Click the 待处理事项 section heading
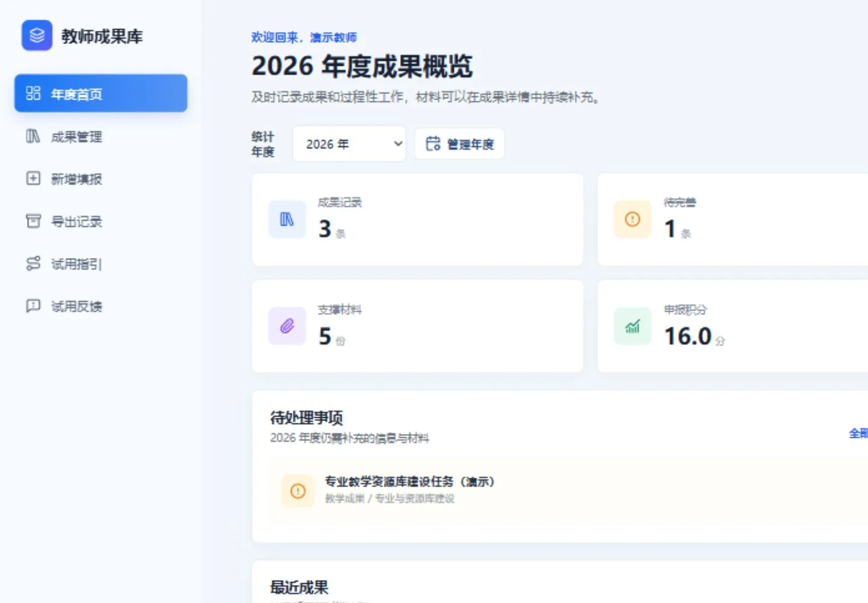The height and width of the screenshot is (603, 868). click(x=306, y=417)
